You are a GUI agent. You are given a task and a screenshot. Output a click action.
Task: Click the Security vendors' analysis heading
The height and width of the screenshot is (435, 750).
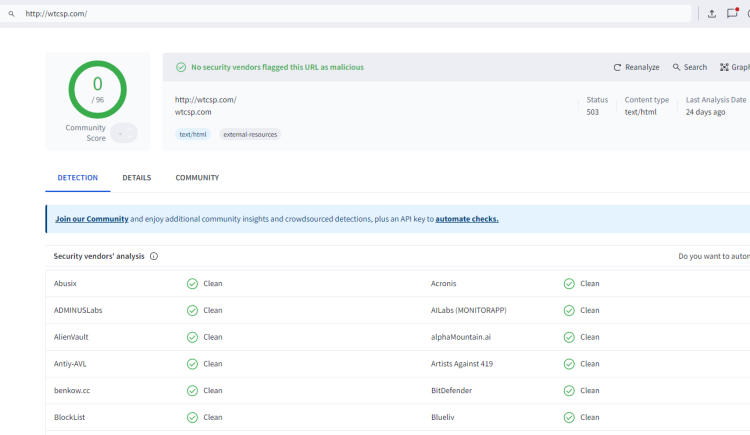tap(99, 257)
